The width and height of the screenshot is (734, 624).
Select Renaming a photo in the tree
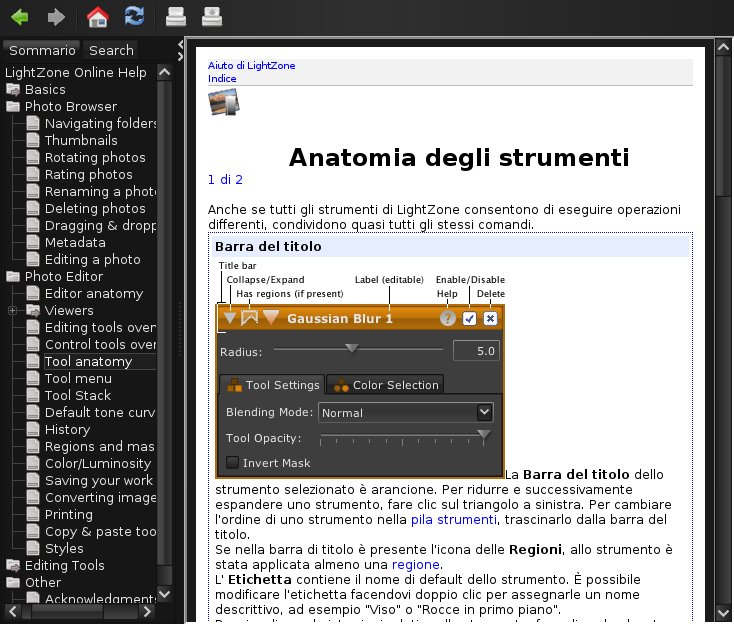point(100,191)
